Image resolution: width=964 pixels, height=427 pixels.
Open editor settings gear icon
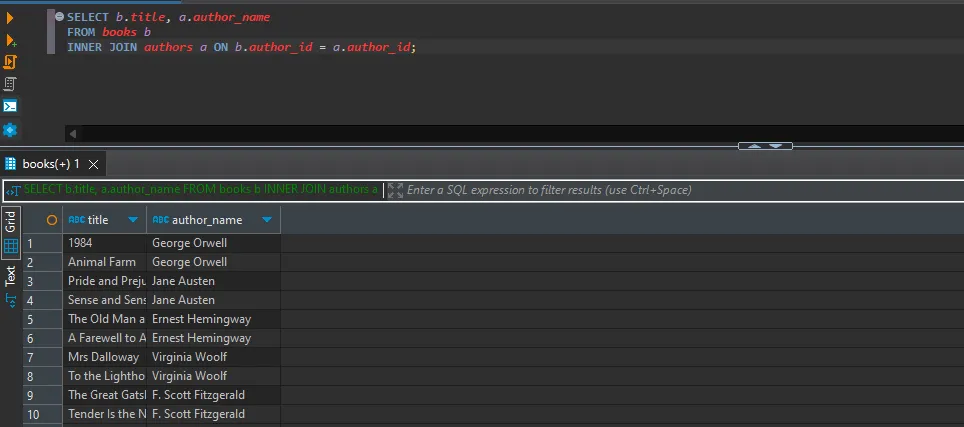tap(10, 130)
